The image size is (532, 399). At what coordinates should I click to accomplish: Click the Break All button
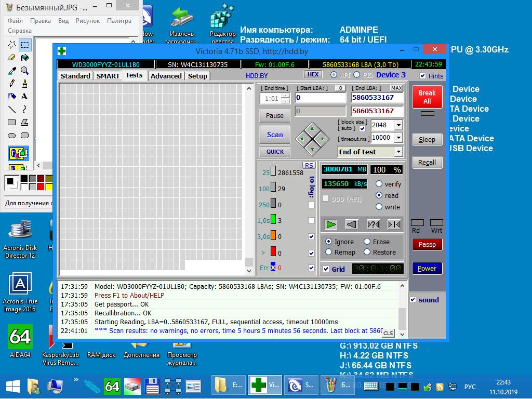[427, 97]
